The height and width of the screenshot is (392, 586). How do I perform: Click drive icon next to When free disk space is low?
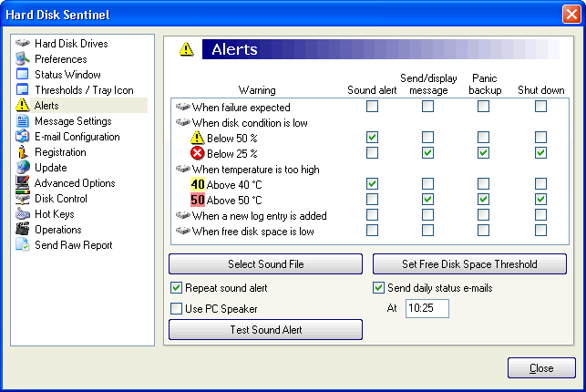(183, 231)
